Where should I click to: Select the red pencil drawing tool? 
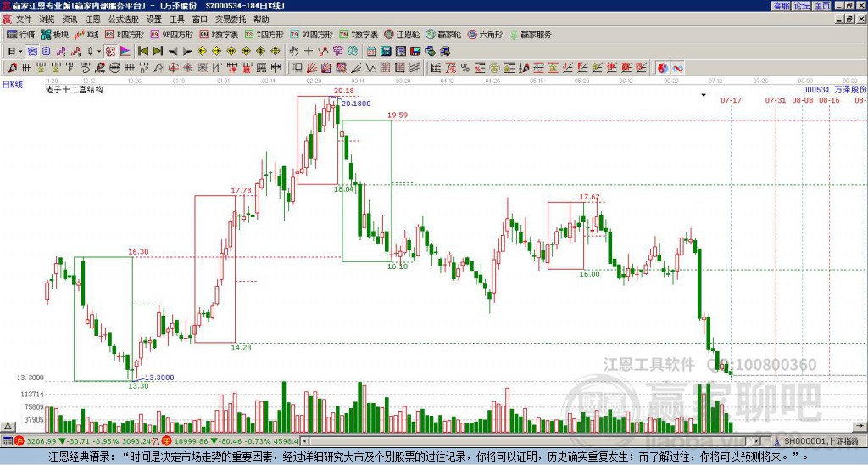click(x=12, y=68)
